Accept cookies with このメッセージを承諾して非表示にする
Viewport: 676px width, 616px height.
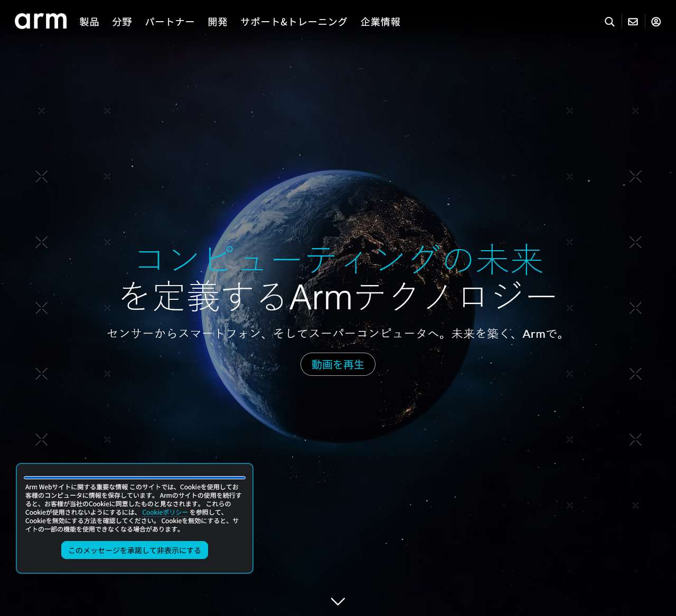(x=135, y=550)
